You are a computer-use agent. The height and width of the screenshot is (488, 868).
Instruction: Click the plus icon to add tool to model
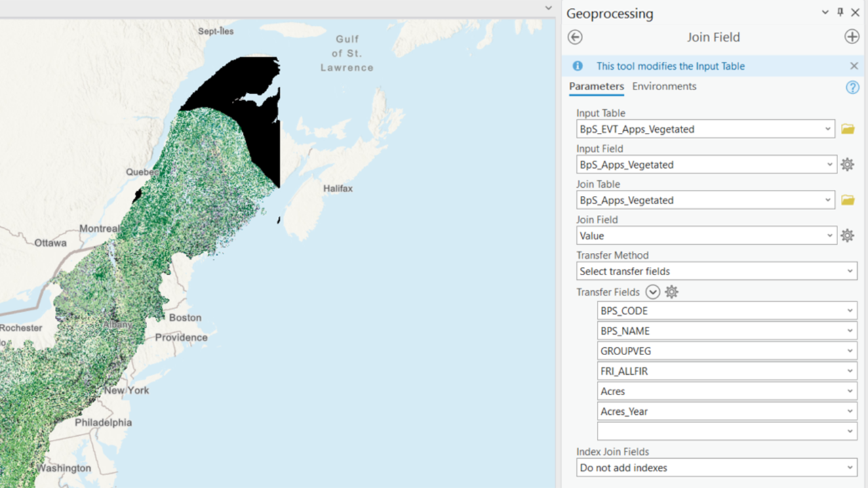coord(852,37)
